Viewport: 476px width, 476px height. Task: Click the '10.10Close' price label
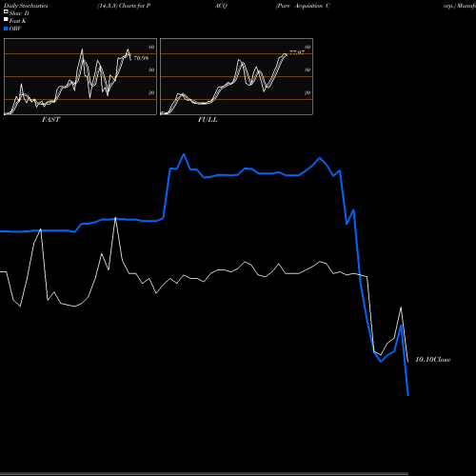coord(433,360)
